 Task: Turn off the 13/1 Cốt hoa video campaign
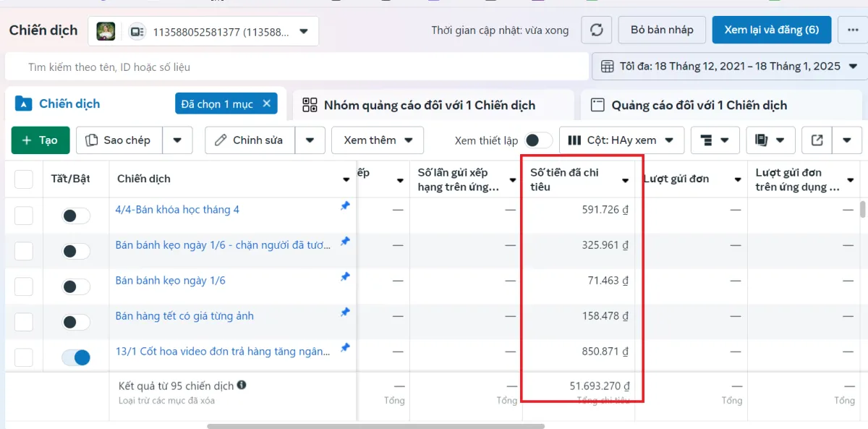pos(76,357)
